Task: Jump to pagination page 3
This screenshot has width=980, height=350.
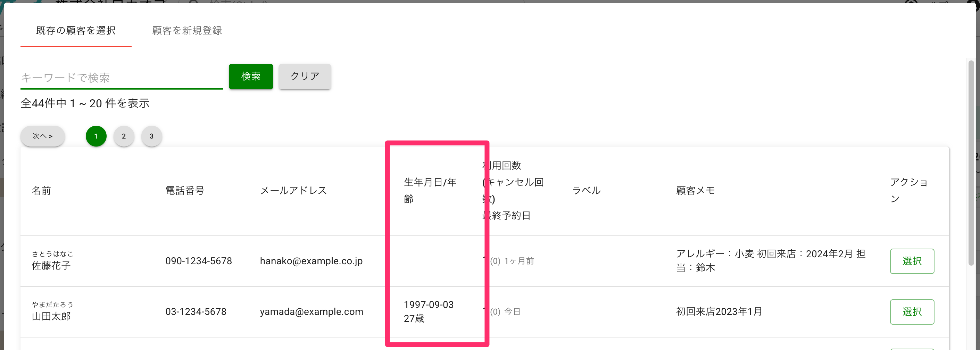Action: click(x=151, y=136)
